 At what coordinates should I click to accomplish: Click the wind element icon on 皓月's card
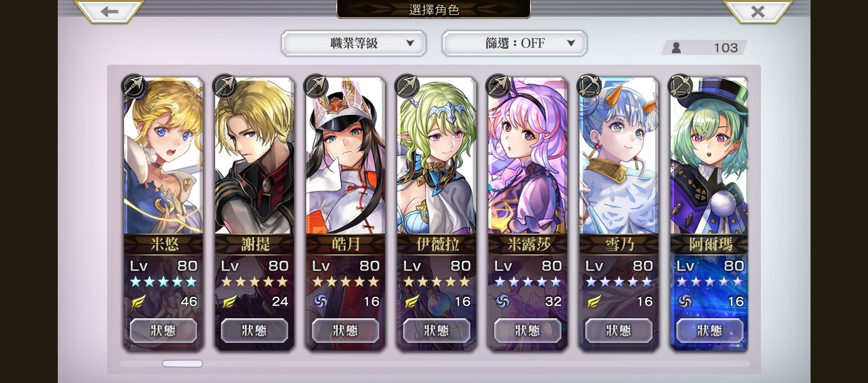click(321, 302)
